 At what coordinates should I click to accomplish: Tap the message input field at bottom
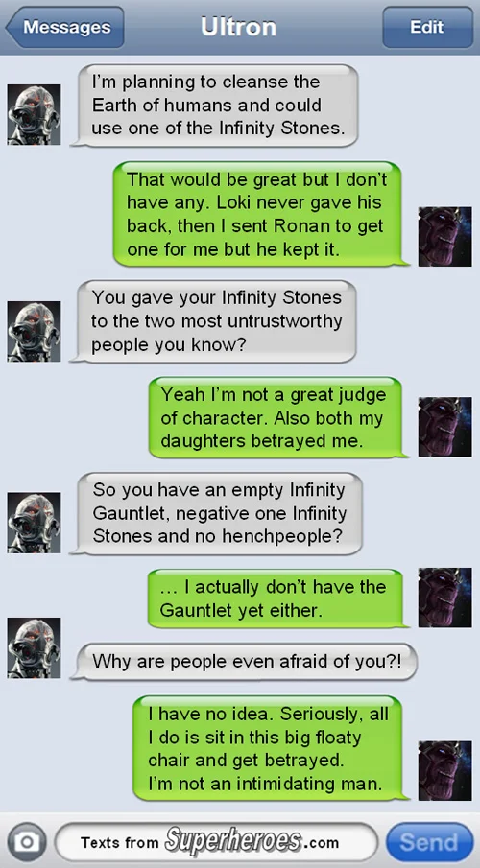click(216, 842)
